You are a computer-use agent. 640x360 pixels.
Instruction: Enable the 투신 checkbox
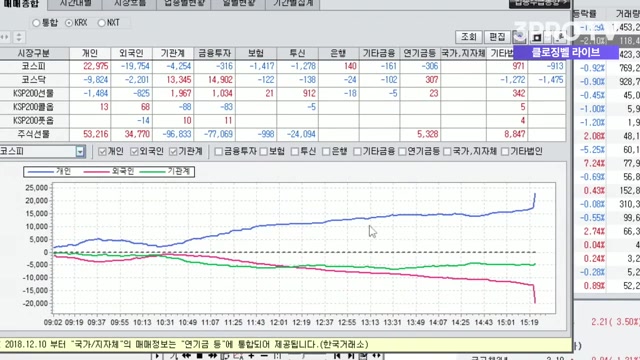[x=295, y=151]
